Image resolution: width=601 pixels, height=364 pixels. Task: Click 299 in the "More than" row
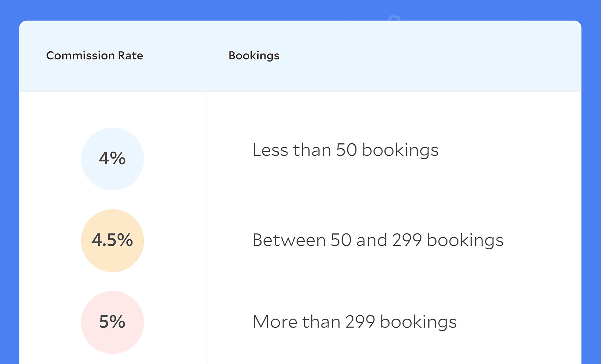(x=360, y=321)
